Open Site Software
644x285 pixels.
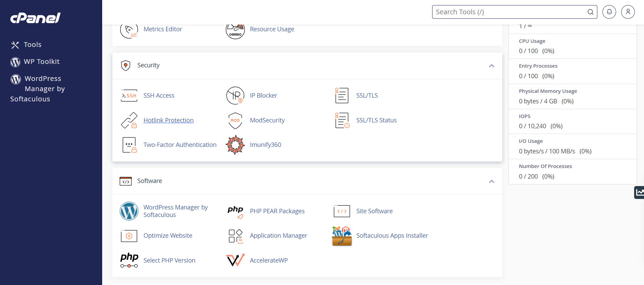[375, 211]
